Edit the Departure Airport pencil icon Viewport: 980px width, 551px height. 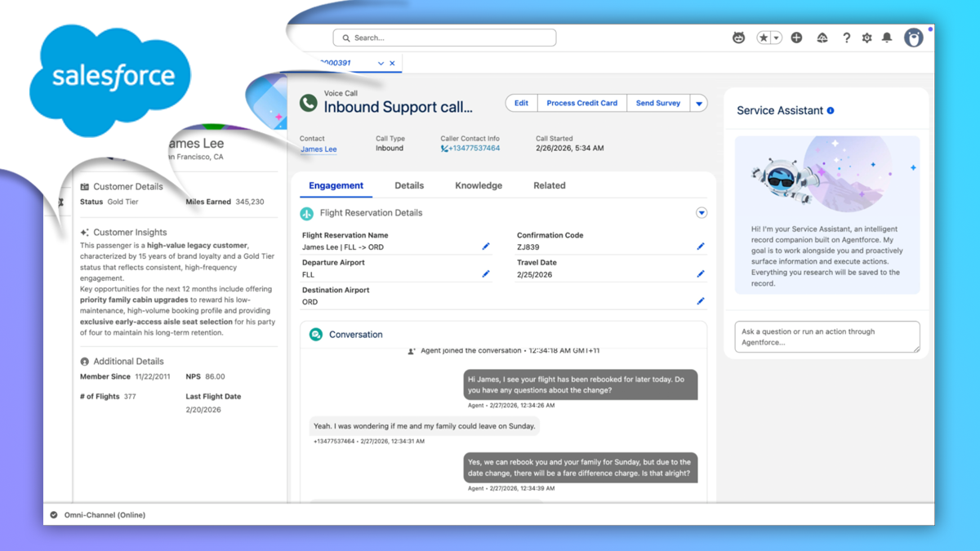click(x=486, y=274)
